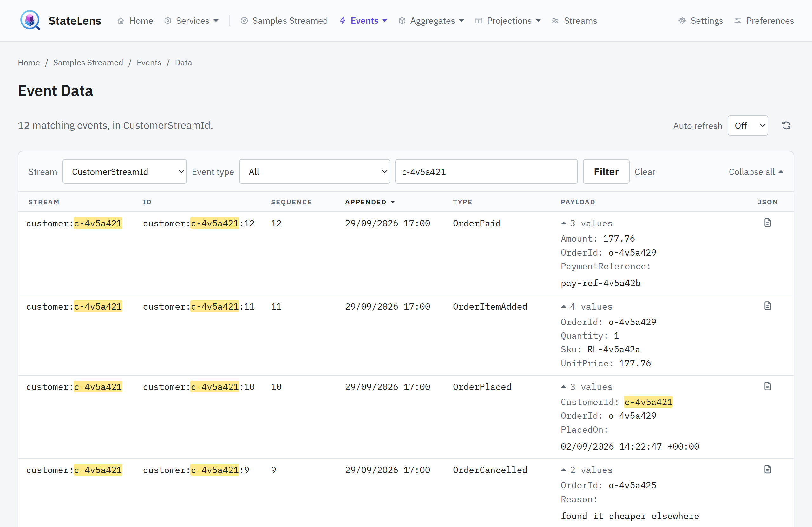
Task: Collapse the OrderPaid payload of 3 values
Action: (x=587, y=223)
